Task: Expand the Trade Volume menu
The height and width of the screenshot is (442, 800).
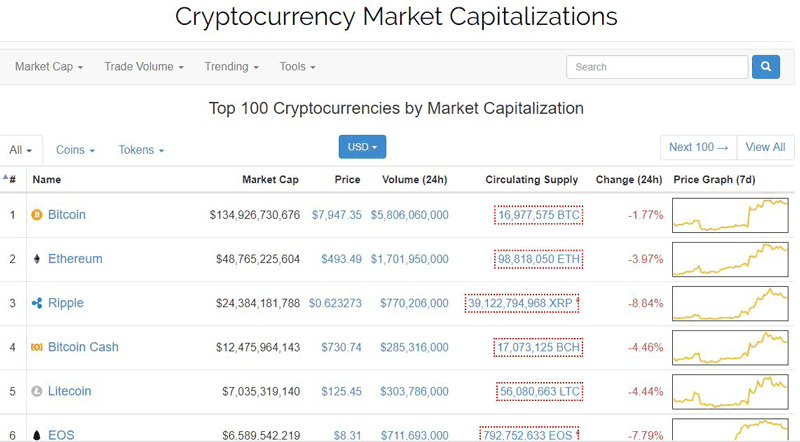Action: pos(144,67)
